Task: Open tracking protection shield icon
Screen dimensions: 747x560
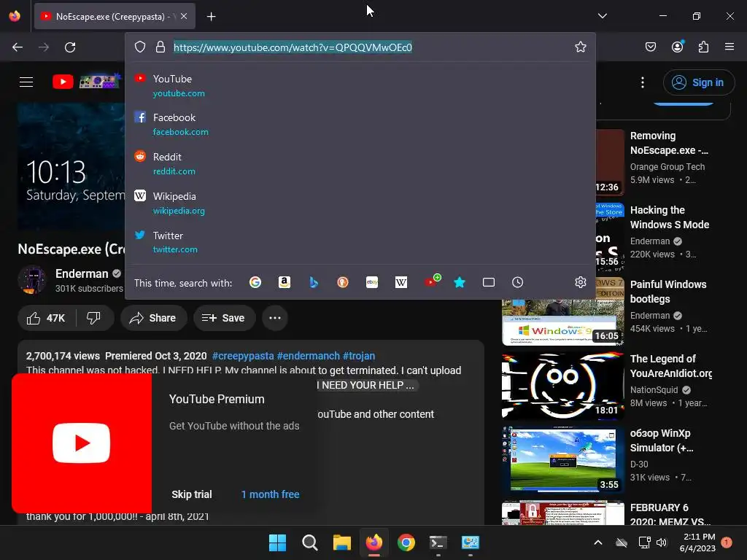Action: point(139,47)
